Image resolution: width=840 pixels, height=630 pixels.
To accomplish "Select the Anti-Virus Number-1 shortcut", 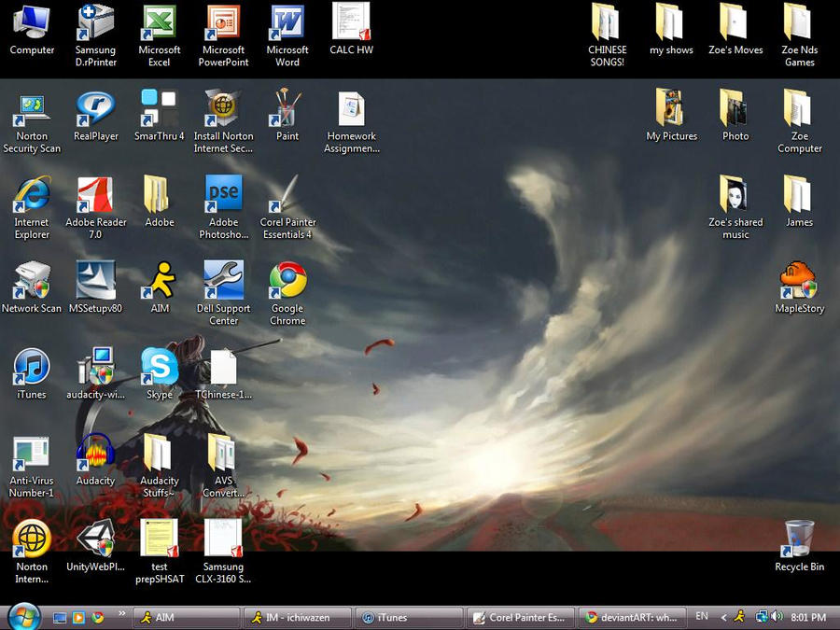I will point(32,468).
